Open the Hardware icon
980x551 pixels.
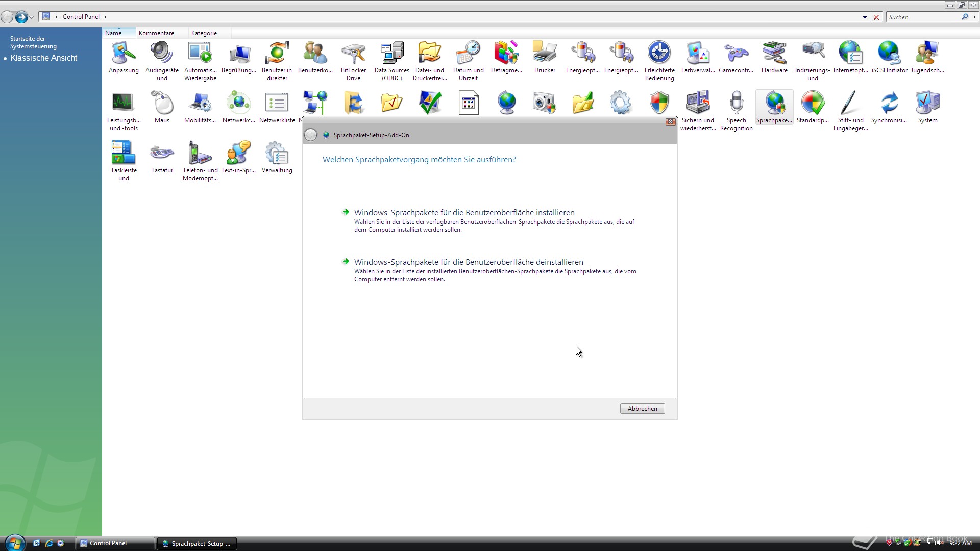[x=774, y=58]
